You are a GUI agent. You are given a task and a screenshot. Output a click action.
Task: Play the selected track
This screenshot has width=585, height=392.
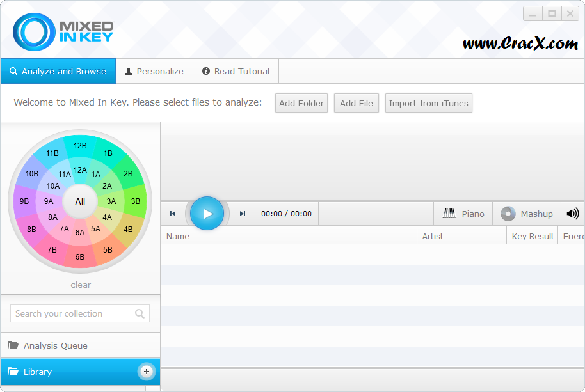(x=207, y=214)
